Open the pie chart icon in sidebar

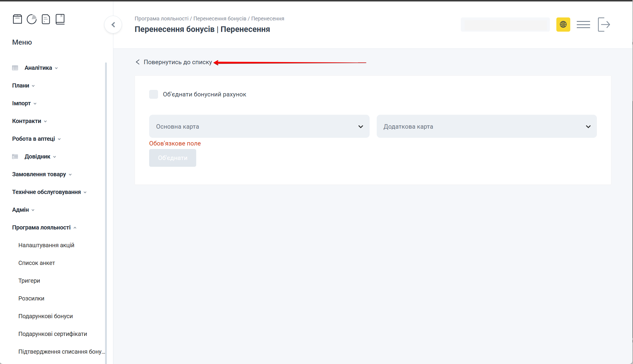click(32, 19)
